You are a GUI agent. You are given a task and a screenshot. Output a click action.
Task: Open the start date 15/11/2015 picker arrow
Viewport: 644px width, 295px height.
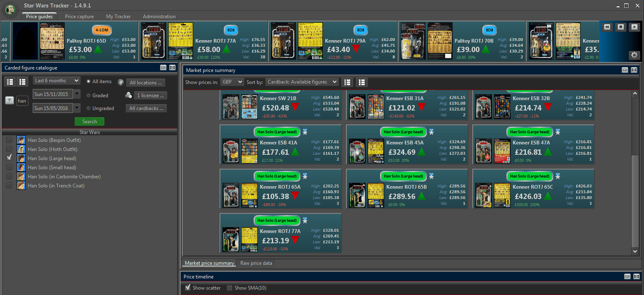point(77,94)
